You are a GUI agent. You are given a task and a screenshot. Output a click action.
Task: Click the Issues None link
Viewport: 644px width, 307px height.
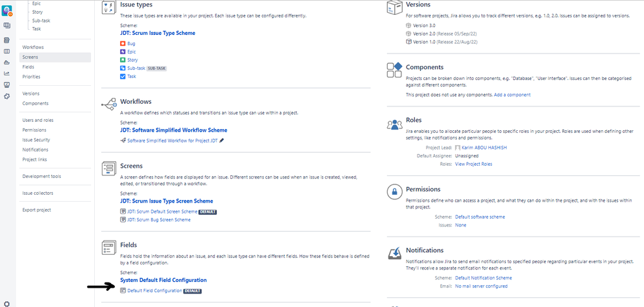tap(460, 225)
